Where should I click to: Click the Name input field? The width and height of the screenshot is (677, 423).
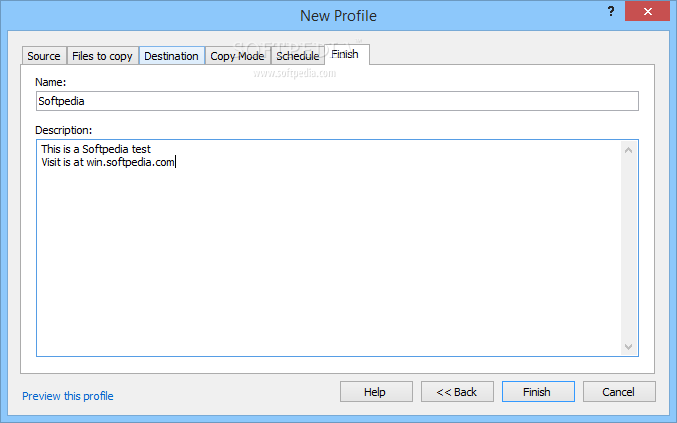337,101
